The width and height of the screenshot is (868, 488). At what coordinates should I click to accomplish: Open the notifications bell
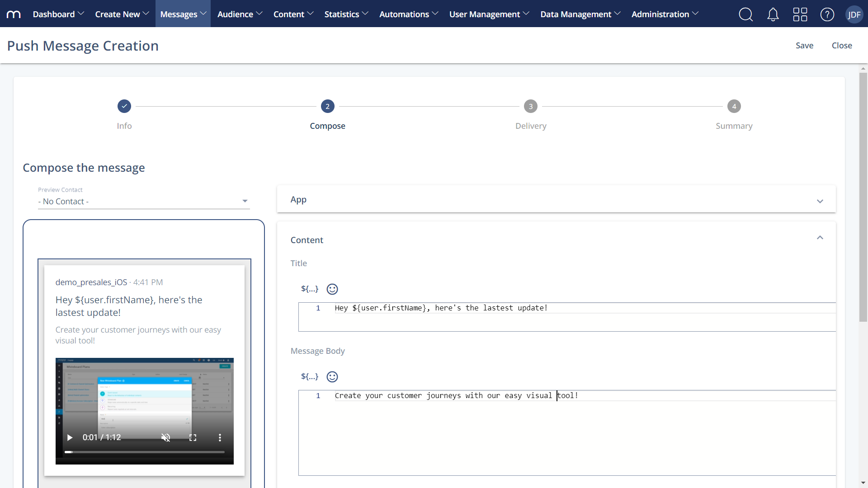click(773, 14)
